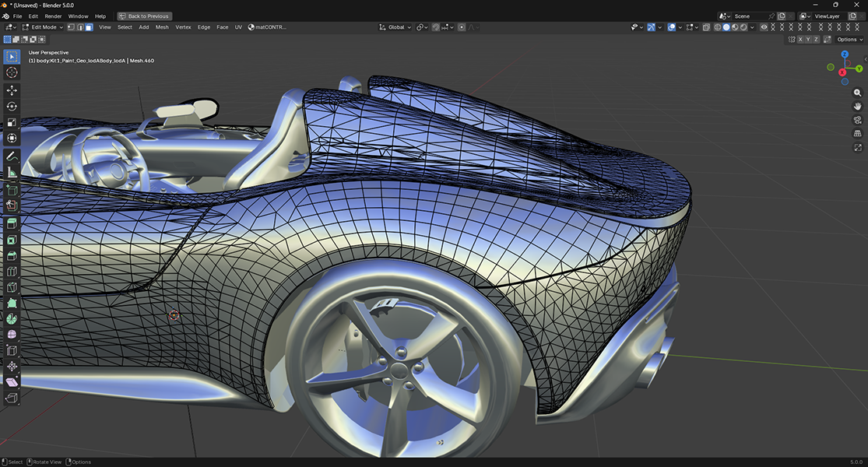Open the tool Options dropdown
The height and width of the screenshot is (467, 868).
(849, 39)
